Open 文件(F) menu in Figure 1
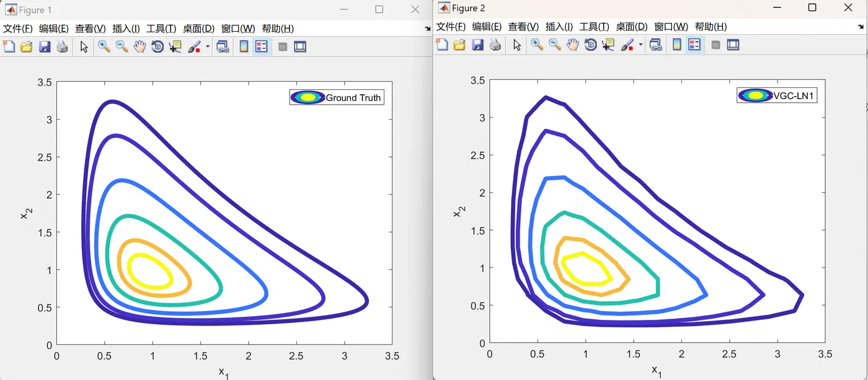The image size is (868, 380). [17, 29]
